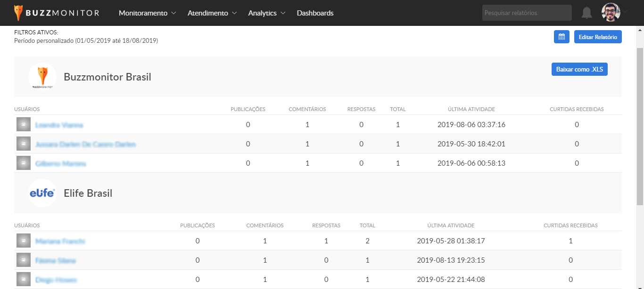Viewport: 644px width, 289px height.
Task: Click the vertical page scrollbar
Action: pyautogui.click(x=640, y=127)
